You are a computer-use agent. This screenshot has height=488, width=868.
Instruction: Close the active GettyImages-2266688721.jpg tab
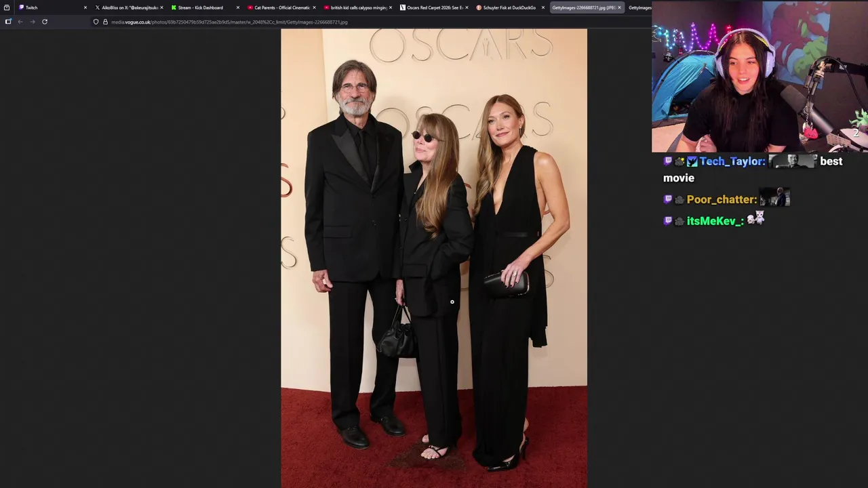pyautogui.click(x=619, y=7)
